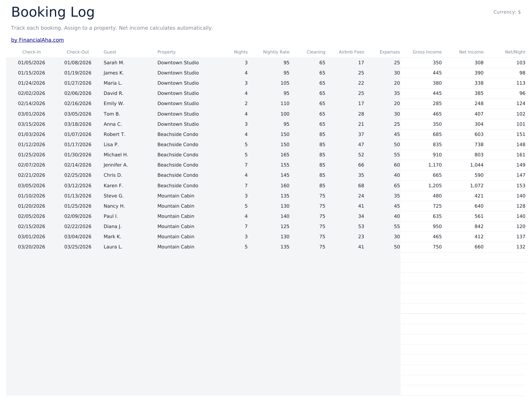Click the Booking Log title

pos(53,12)
